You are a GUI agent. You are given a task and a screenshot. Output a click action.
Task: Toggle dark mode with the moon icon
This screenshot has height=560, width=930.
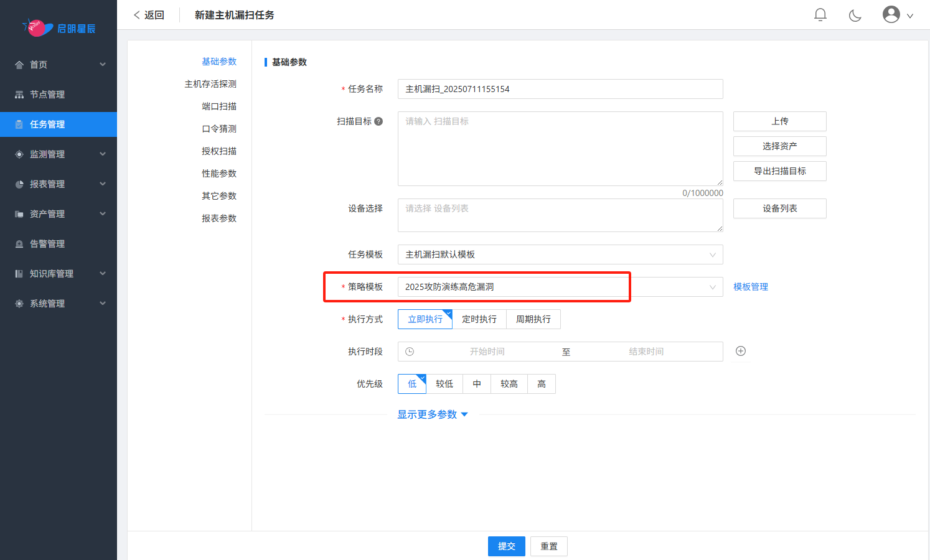pos(855,14)
